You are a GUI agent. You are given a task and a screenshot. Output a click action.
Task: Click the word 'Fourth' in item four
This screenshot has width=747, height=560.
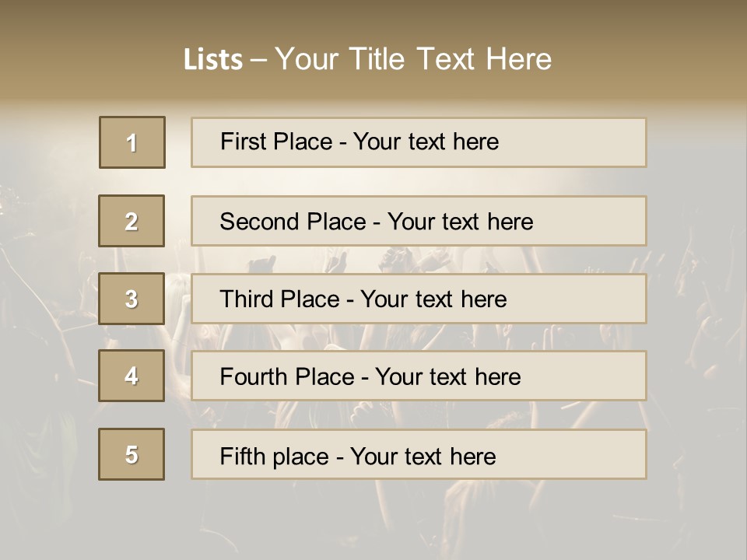point(254,377)
